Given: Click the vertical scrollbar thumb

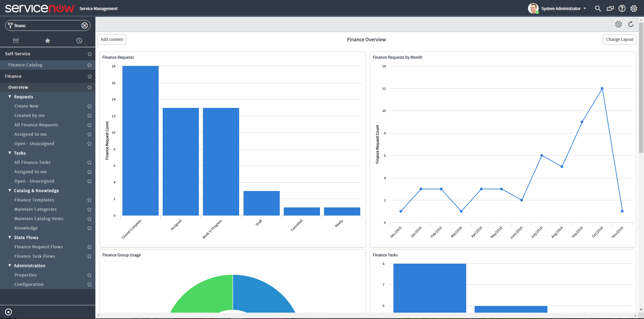Looking at the screenshot, I should [641, 87].
